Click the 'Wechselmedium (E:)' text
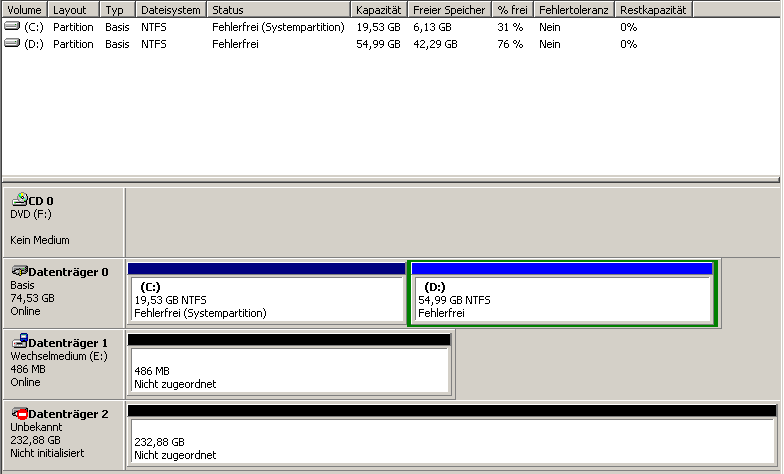This screenshot has width=784, height=474. (59, 356)
